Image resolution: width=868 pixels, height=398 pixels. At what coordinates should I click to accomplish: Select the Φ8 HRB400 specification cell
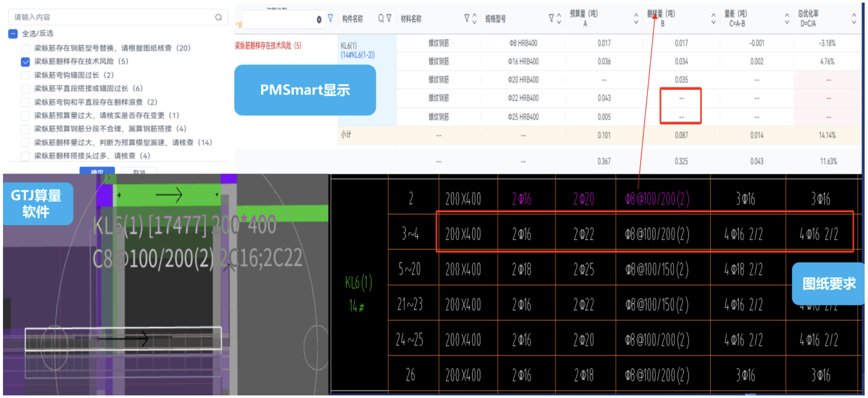click(x=523, y=43)
